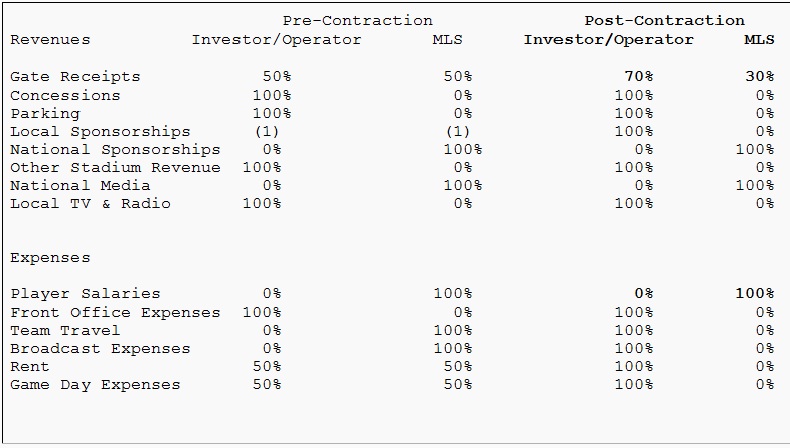This screenshot has width=790, height=448.
Task: Click the Parking row label
Action: (45, 114)
